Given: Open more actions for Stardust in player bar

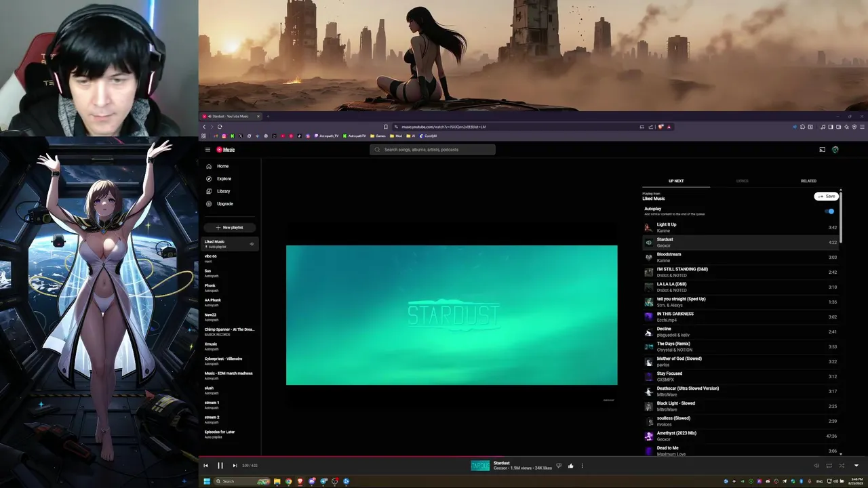Looking at the screenshot, I should pos(582,466).
